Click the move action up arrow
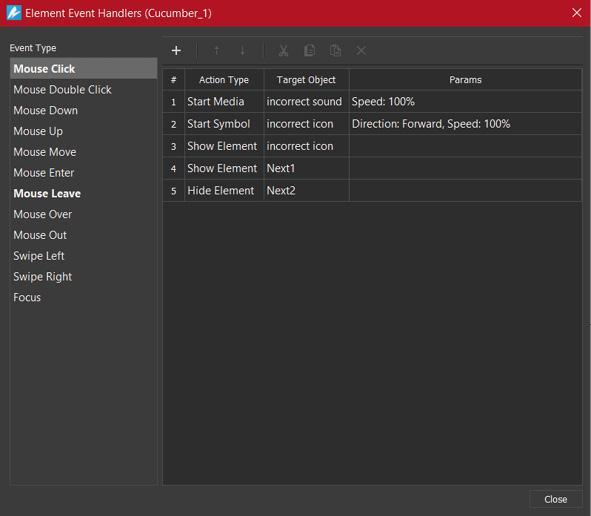 [216, 51]
